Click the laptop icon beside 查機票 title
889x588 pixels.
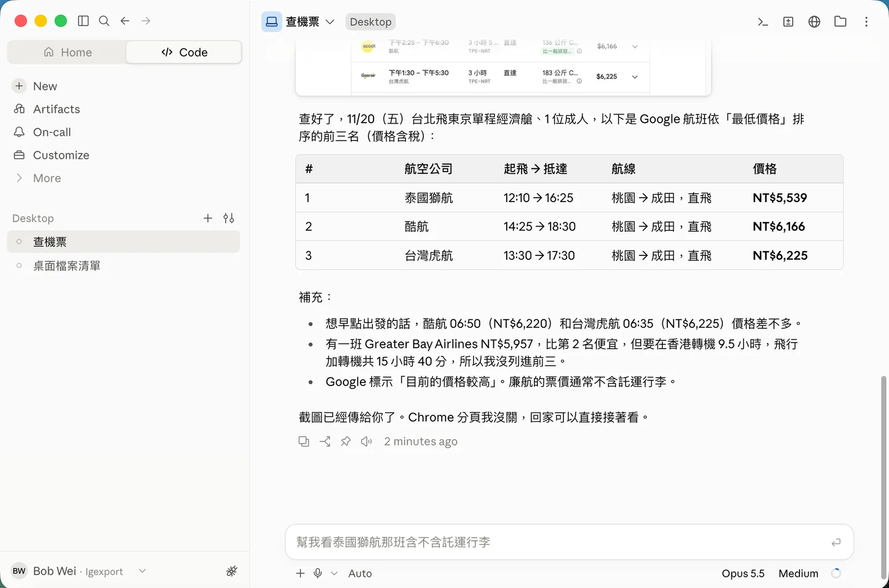(x=272, y=22)
